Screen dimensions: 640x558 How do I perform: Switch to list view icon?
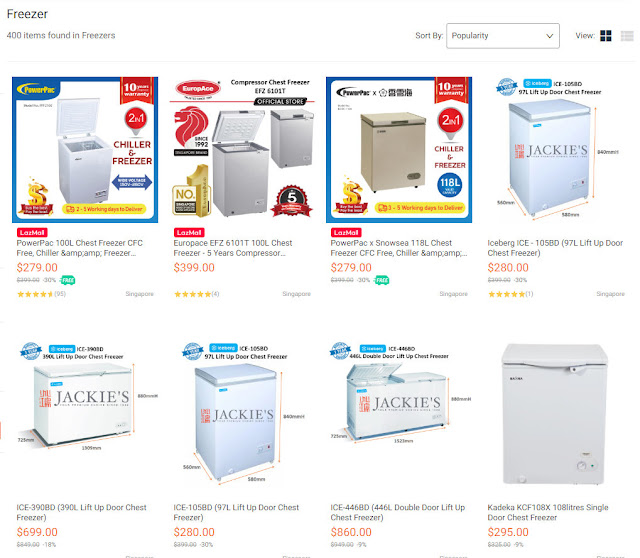tap(627, 36)
